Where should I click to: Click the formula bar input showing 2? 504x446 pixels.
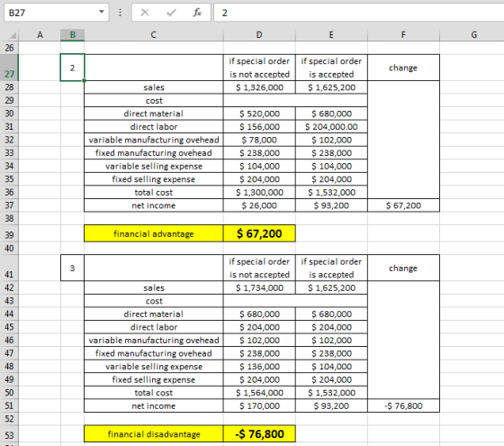(x=359, y=13)
